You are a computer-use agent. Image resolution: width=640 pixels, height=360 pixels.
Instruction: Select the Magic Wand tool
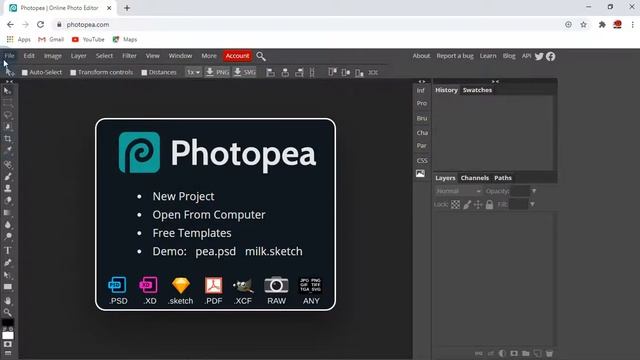7,127
